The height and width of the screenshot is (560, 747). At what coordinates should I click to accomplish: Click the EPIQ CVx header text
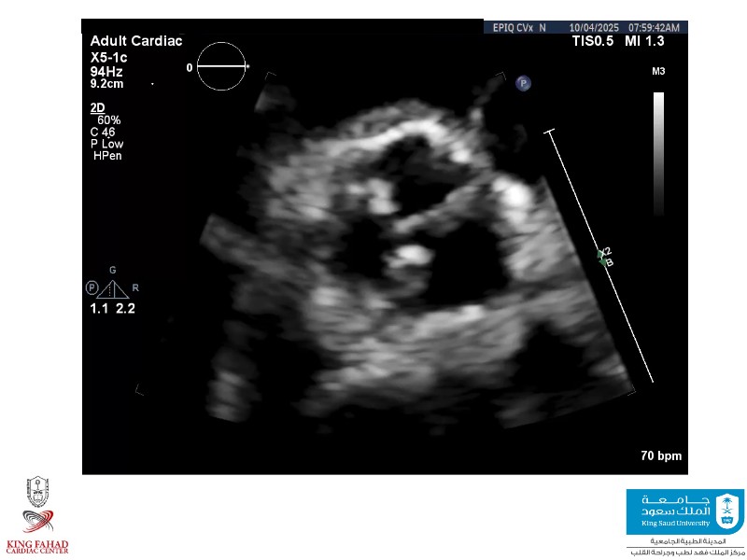[x=513, y=28]
